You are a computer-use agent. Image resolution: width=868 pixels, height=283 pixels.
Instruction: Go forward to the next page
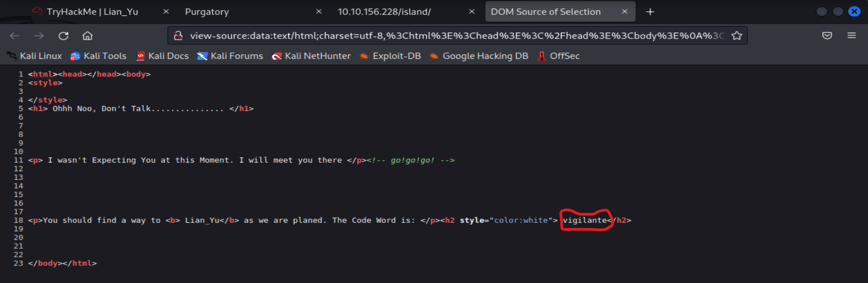coord(39,36)
